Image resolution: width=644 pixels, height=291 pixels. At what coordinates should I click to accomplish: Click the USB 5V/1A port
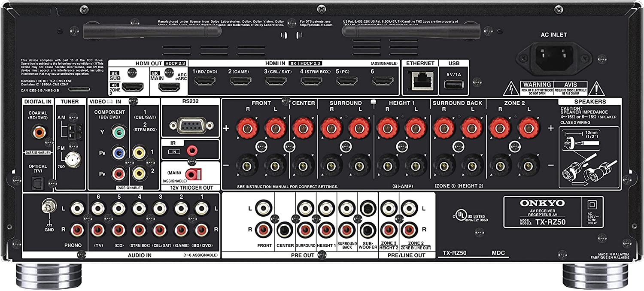[x=454, y=85]
